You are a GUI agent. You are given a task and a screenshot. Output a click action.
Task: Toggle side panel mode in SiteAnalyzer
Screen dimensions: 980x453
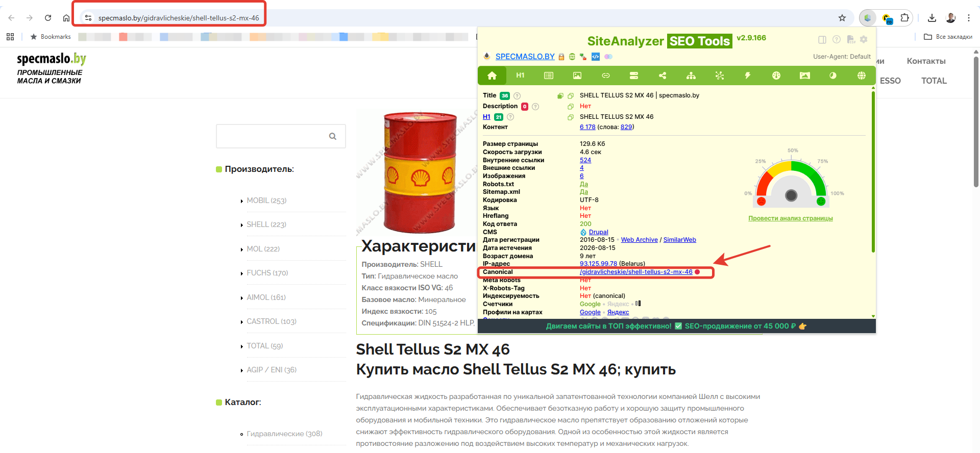pos(822,39)
